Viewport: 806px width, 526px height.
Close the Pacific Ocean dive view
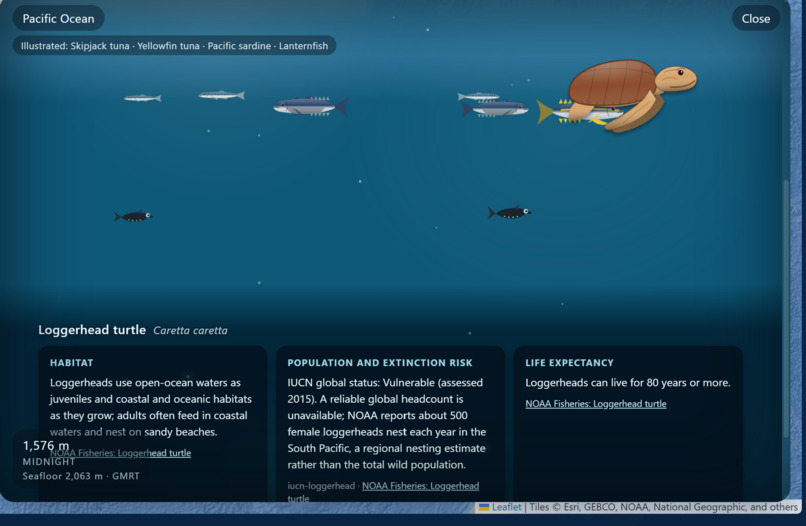click(x=756, y=19)
